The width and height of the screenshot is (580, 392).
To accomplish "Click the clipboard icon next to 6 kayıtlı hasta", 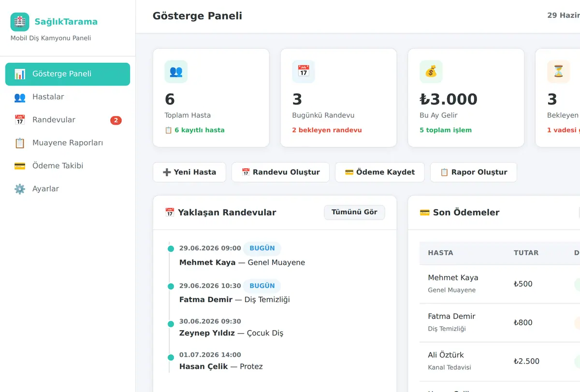I will click(x=168, y=130).
